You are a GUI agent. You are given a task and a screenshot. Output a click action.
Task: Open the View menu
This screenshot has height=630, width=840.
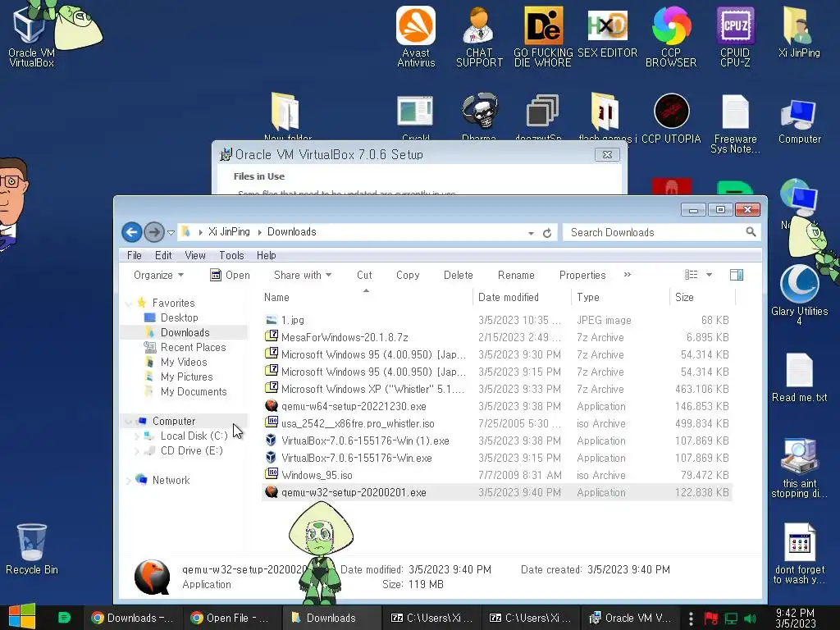pos(195,256)
